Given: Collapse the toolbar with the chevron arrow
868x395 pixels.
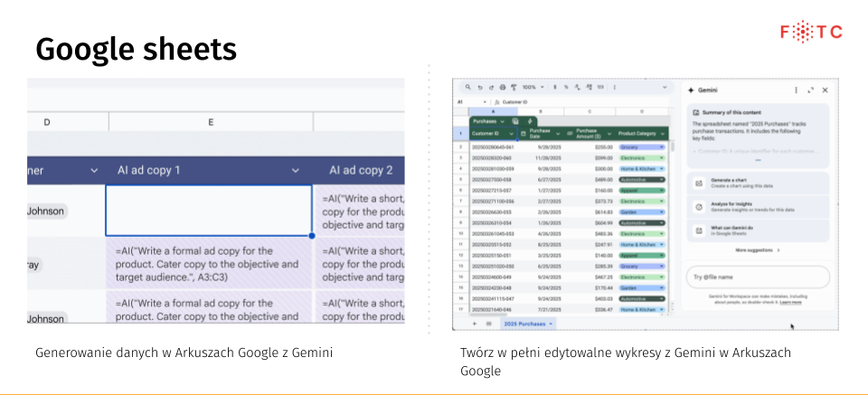Looking at the screenshot, I should [x=665, y=88].
